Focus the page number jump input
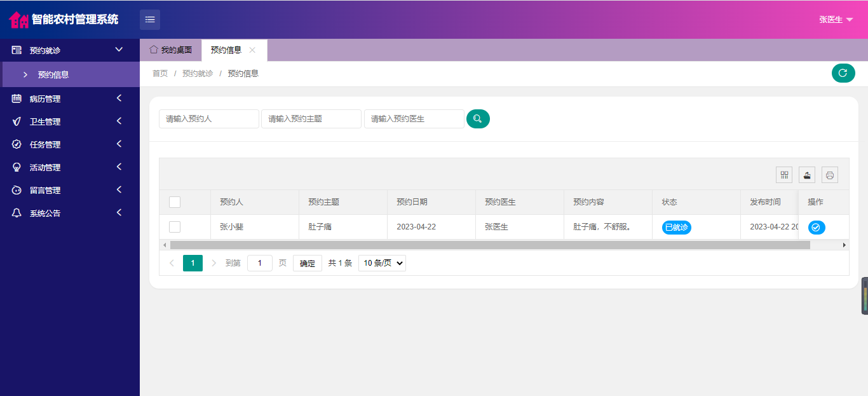 [260, 263]
